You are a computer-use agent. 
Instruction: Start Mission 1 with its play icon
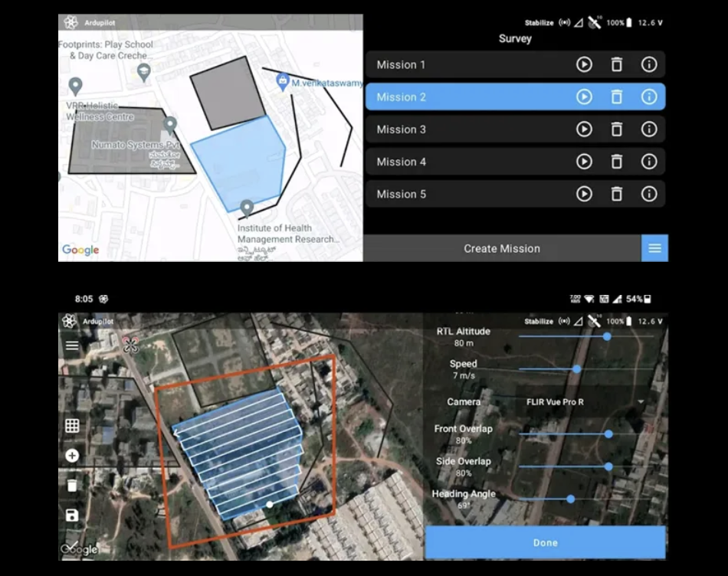584,65
